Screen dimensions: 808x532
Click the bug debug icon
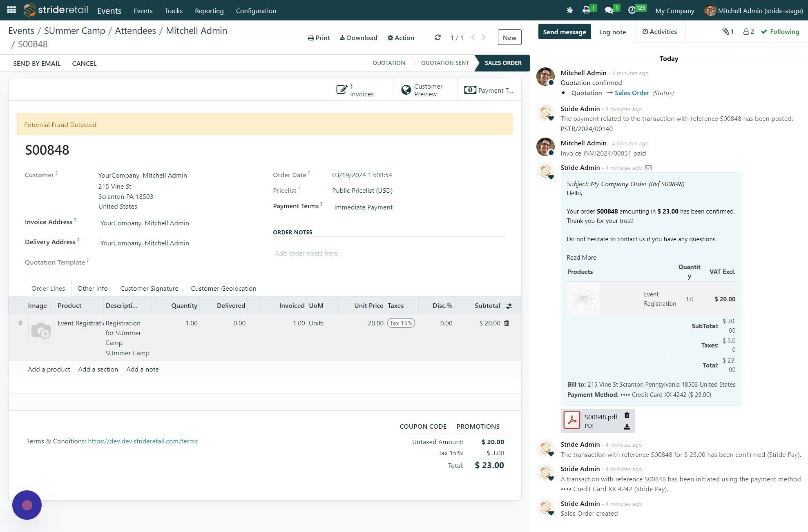(569, 10)
